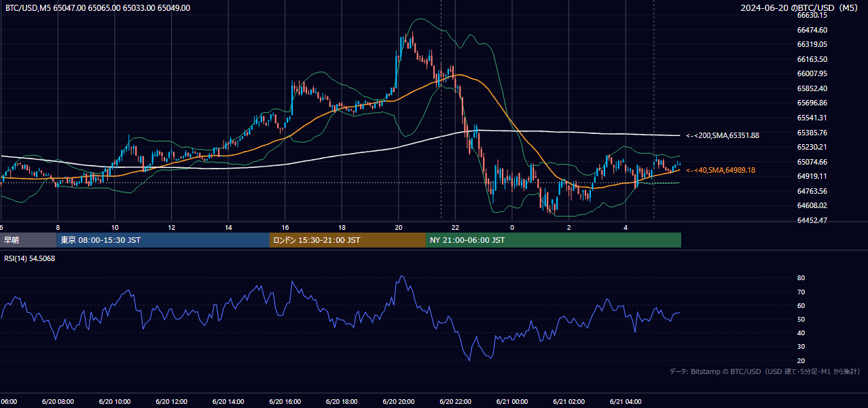Click price axis value 65074.66
The height and width of the screenshot is (408, 868).
tap(812, 162)
